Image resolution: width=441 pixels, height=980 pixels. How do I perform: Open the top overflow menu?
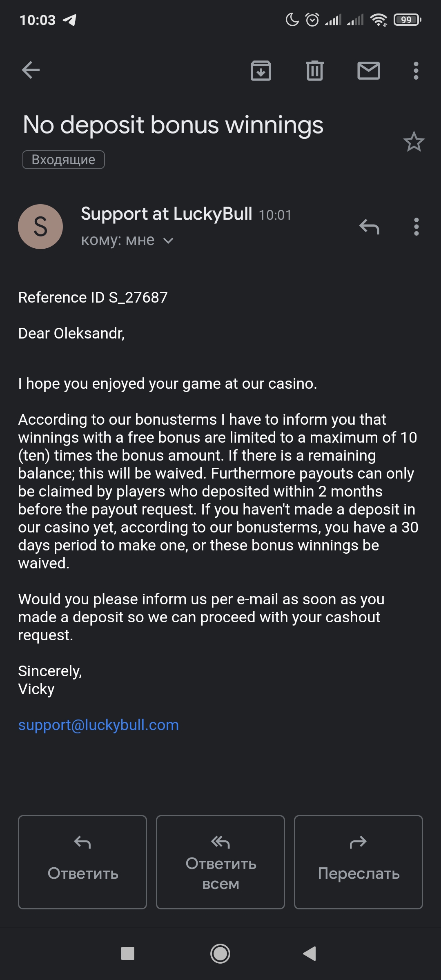(416, 71)
